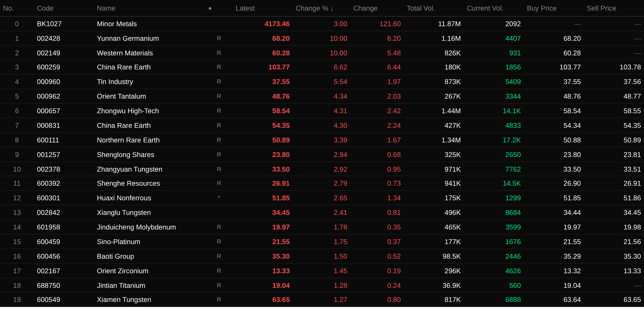Click the Current Vol. column header
The height and width of the screenshot is (311, 644).
click(x=485, y=8)
